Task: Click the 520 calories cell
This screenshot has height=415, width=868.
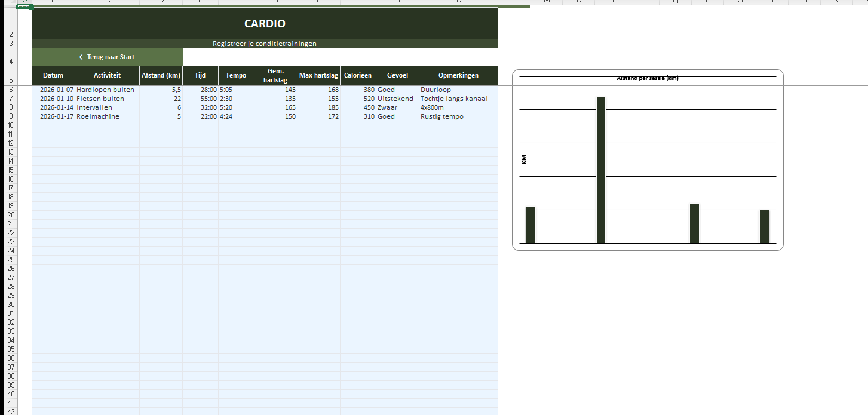Action: click(x=358, y=99)
